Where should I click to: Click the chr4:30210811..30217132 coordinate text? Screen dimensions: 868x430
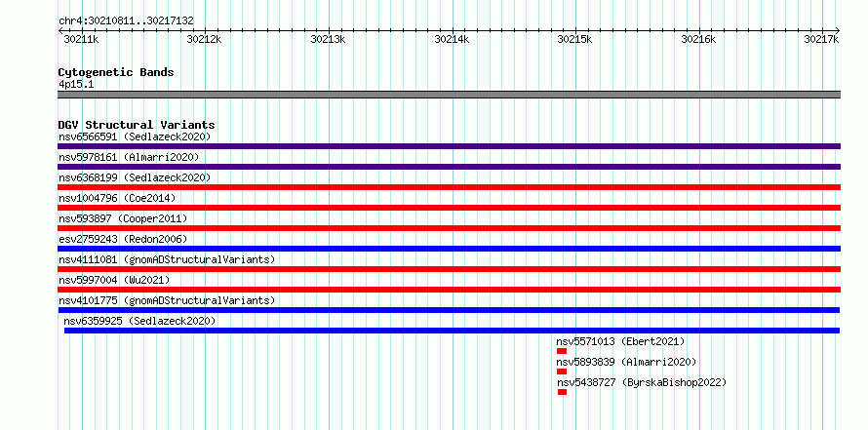pyautogui.click(x=126, y=21)
